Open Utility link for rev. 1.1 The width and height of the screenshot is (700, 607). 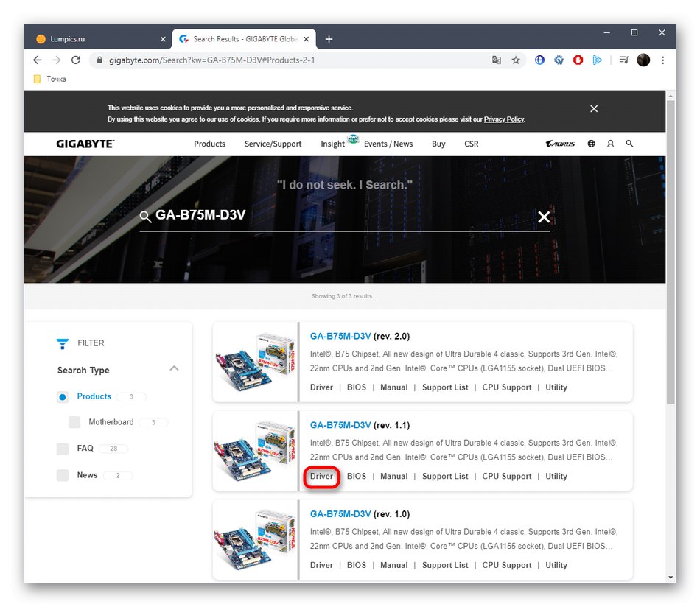(556, 476)
